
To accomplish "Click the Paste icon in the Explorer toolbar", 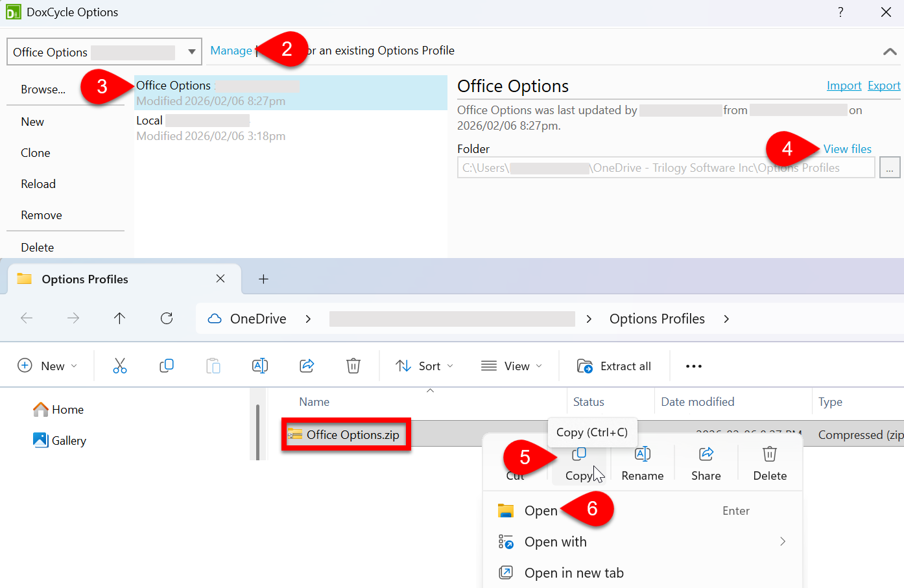I will pos(213,366).
